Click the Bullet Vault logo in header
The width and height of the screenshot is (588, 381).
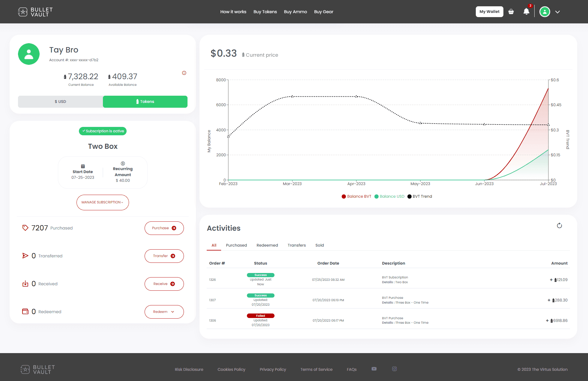coord(35,12)
